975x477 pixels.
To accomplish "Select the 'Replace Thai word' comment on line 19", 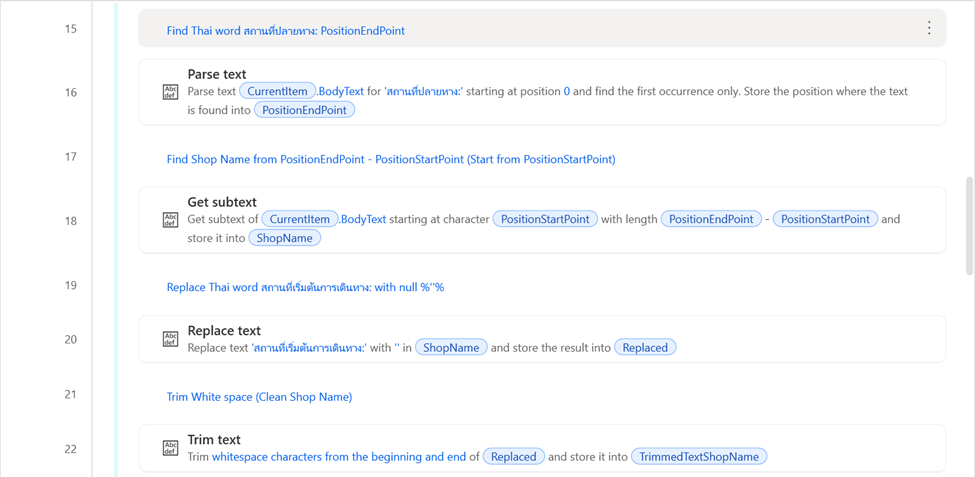I will tap(305, 287).
